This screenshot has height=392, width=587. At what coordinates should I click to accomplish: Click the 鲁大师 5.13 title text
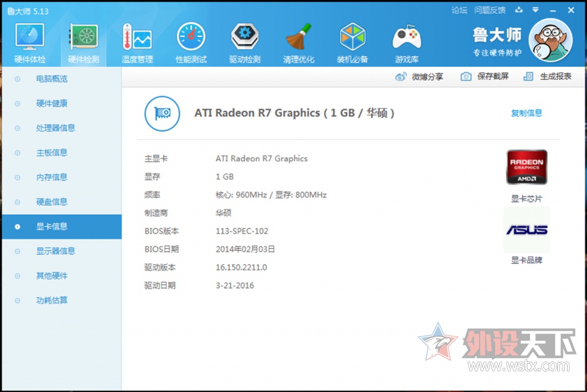28,11
